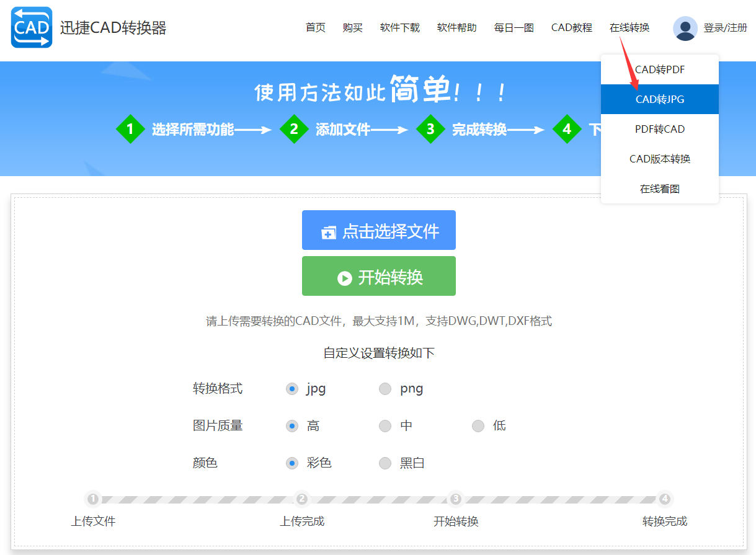
Task: Select 彩色 color option
Action: tap(292, 463)
